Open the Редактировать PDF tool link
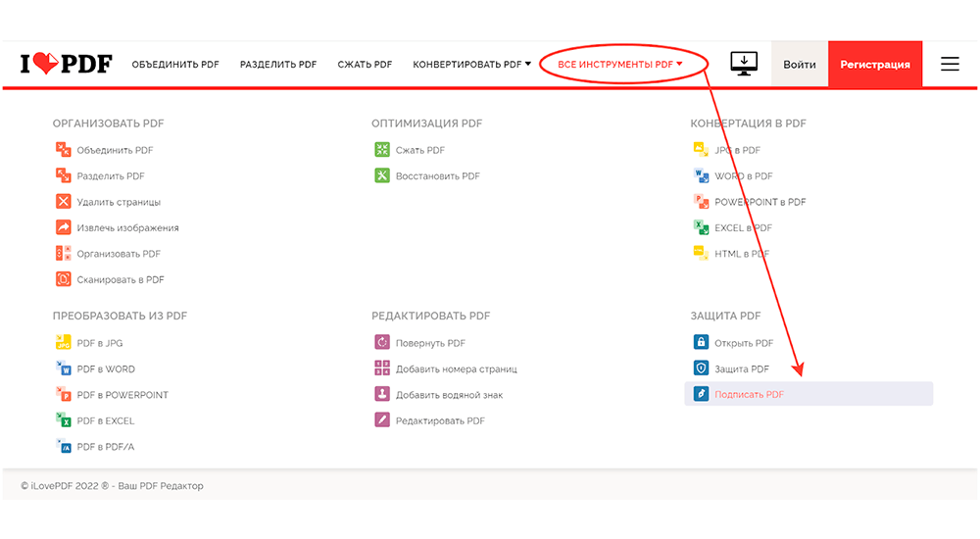This screenshot has height=539, width=980. 440,420
